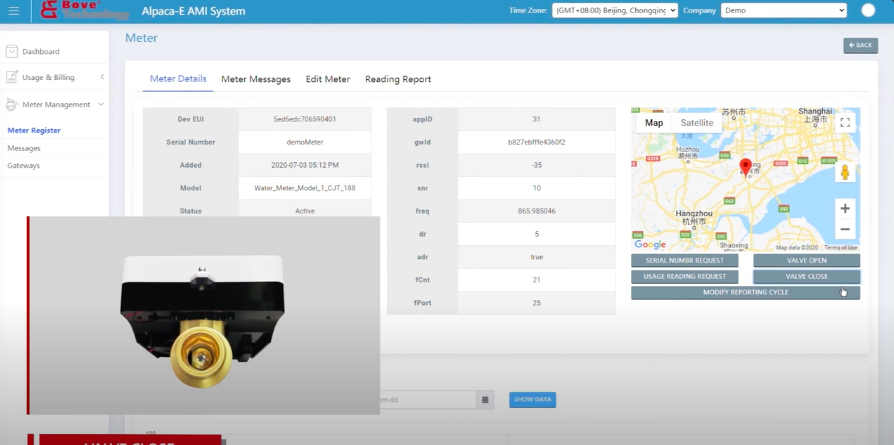Open the hamburger menu icon
The height and width of the screenshot is (445, 894).
[x=14, y=11]
